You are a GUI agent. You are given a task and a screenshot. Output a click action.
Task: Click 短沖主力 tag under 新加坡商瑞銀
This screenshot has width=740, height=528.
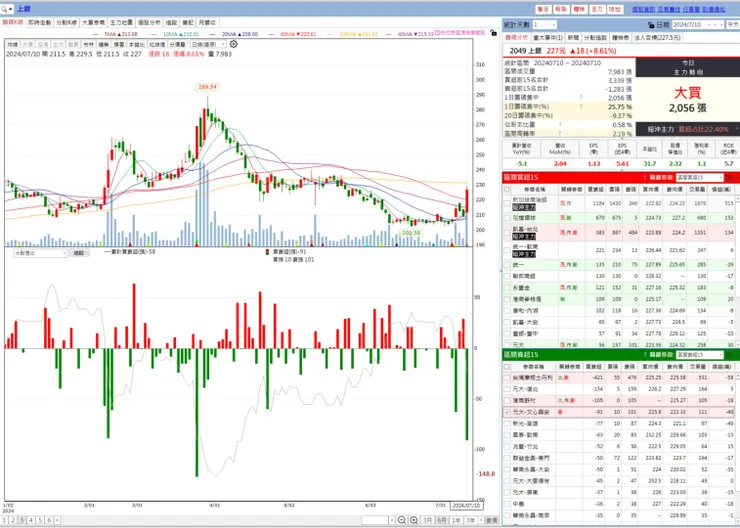tap(524, 207)
